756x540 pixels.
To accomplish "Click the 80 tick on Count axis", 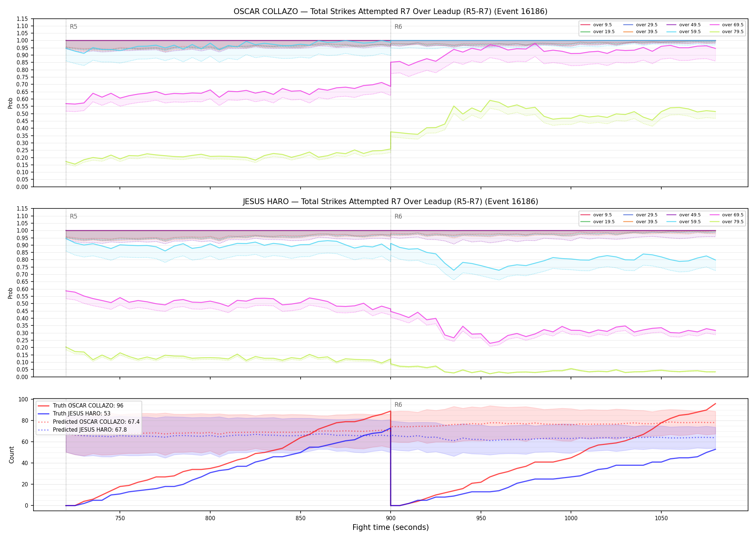I will (25, 420).
